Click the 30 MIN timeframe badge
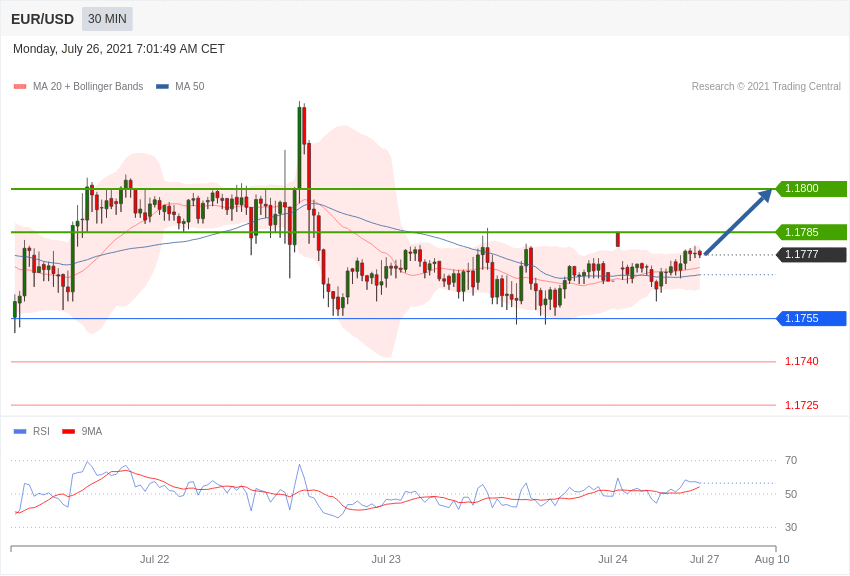 (107, 19)
